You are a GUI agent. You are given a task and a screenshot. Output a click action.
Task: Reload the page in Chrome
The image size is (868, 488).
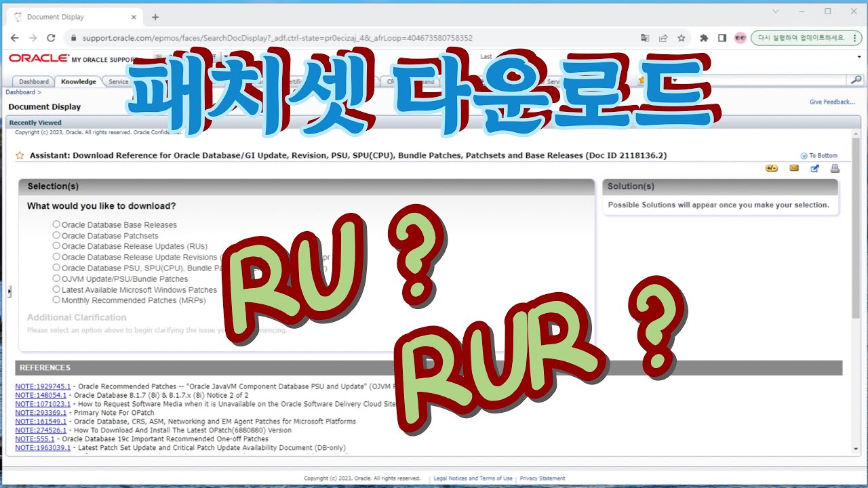tap(51, 38)
